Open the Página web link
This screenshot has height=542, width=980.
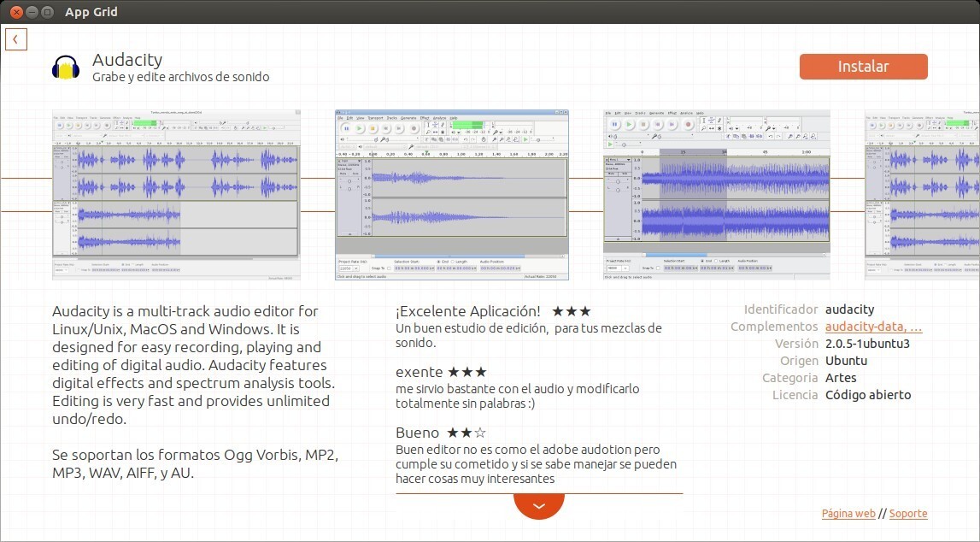848,513
